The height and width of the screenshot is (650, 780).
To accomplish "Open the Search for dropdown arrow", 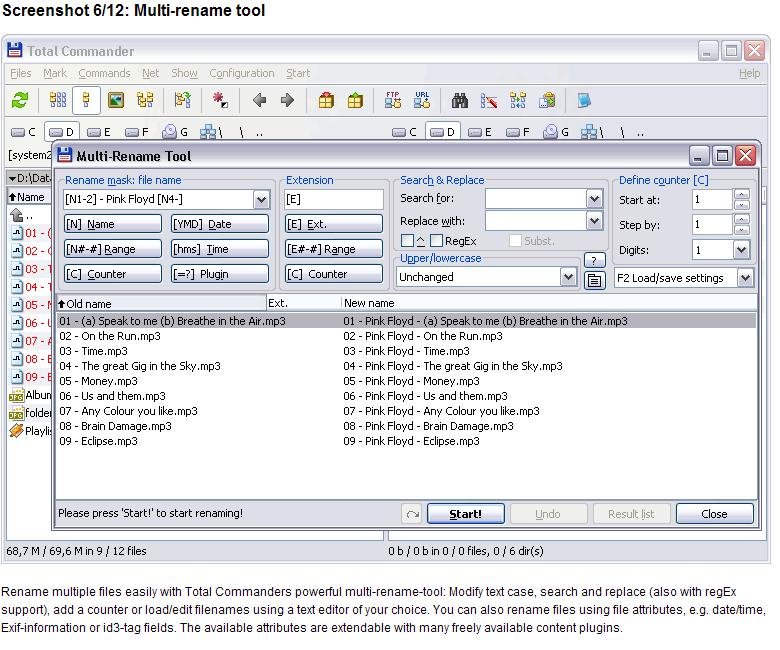I will click(594, 199).
